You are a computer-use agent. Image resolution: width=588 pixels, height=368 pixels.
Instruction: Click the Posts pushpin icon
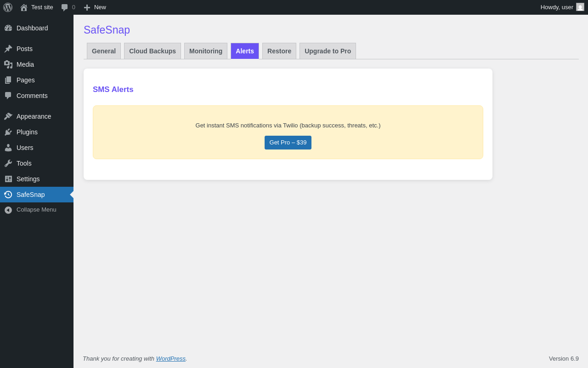click(x=8, y=49)
